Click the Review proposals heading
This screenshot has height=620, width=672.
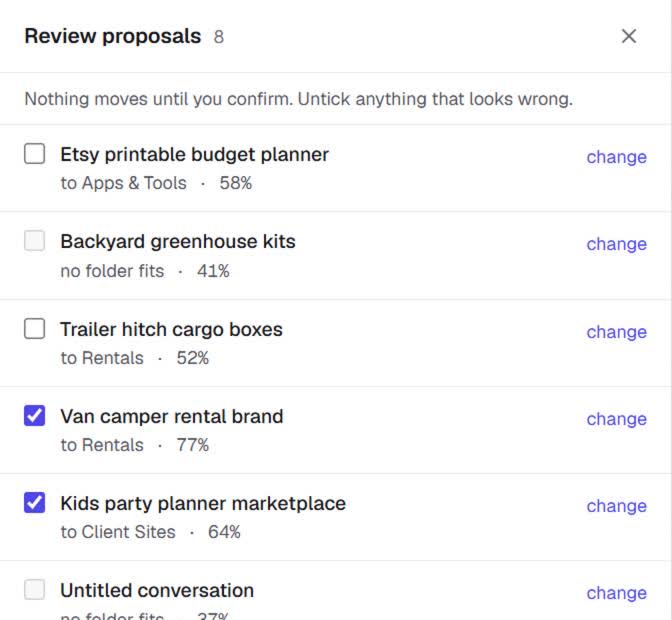pos(113,36)
